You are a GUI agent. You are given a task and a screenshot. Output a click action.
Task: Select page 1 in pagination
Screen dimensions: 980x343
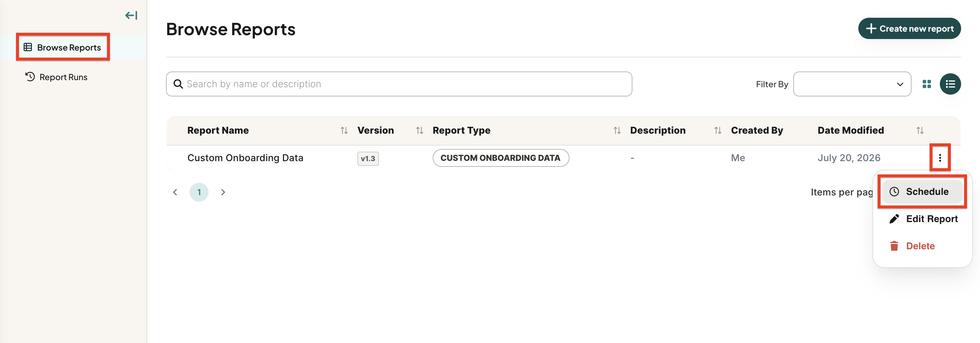(x=199, y=192)
